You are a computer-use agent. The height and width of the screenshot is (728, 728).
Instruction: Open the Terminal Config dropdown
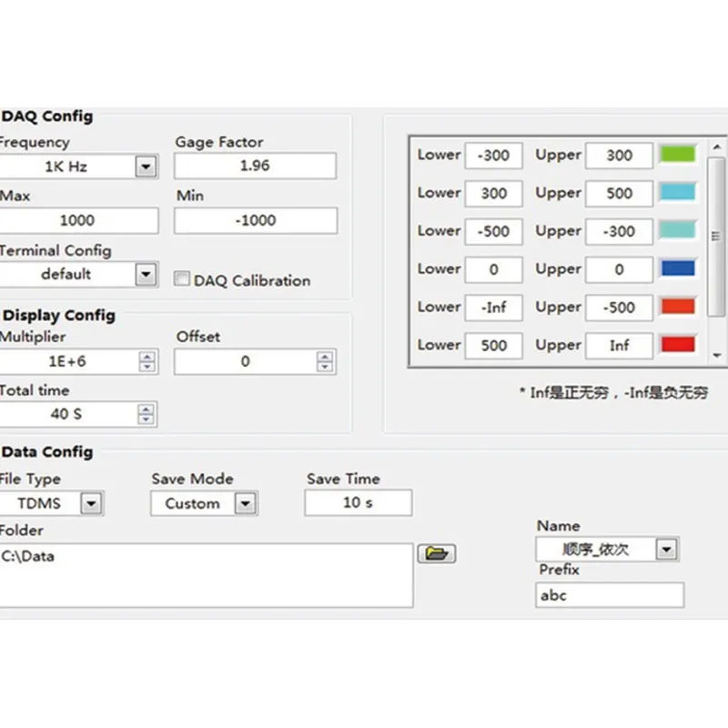[145, 274]
